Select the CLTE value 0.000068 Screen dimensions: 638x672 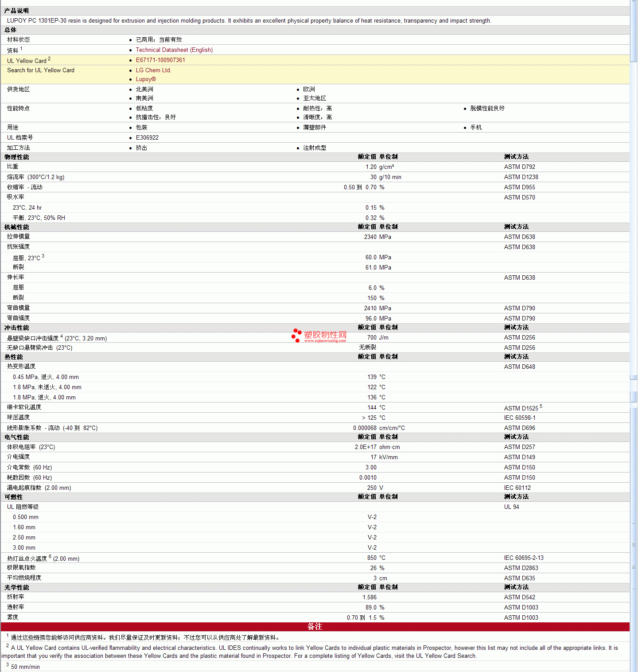point(365,428)
